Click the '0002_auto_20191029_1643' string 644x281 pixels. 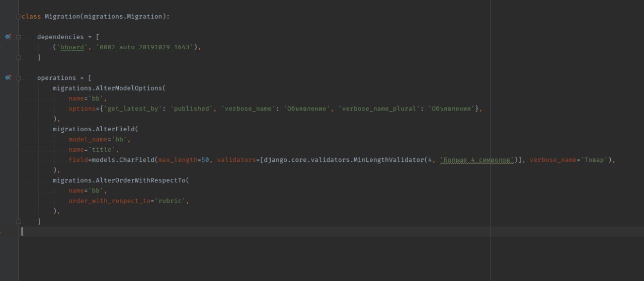(144, 47)
